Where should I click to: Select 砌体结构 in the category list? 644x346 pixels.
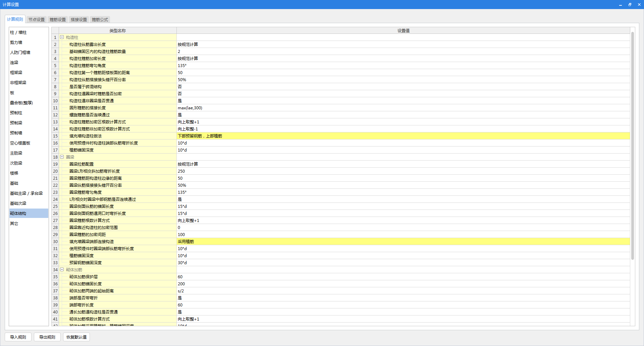[29, 214]
